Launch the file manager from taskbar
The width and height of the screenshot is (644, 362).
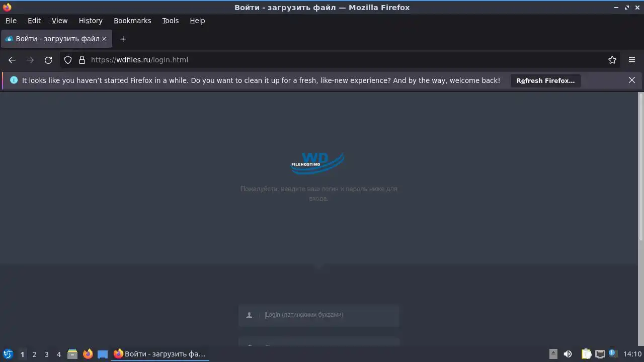[72, 354]
